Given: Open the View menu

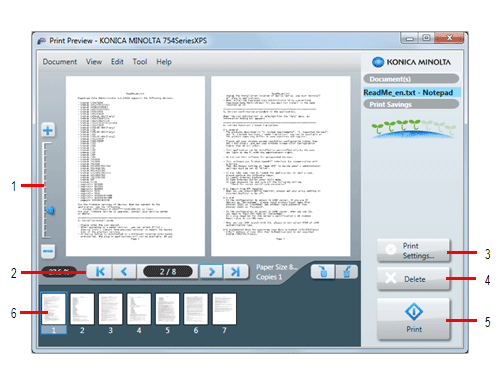Looking at the screenshot, I should point(94,62).
